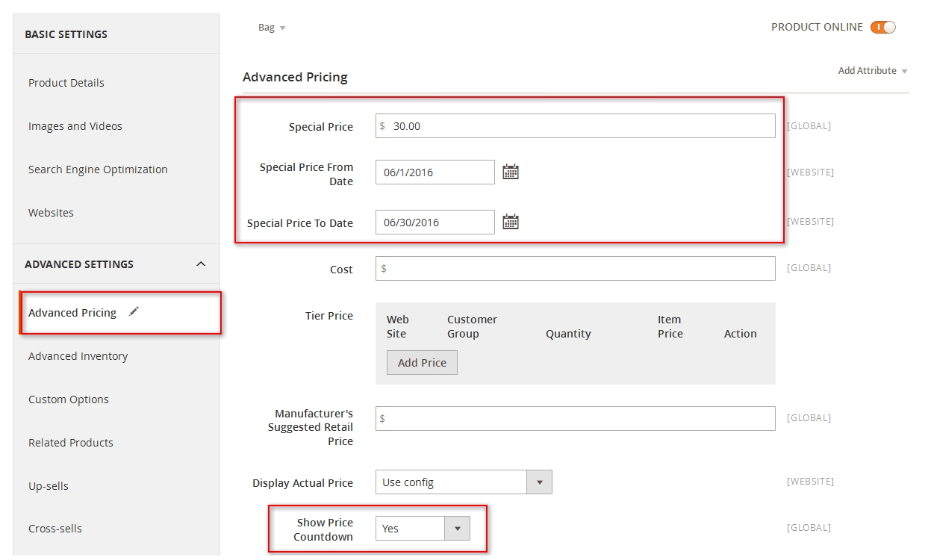Open the Bag attribute set dropdown
Viewport: 931px width, 560px height.
[272, 28]
